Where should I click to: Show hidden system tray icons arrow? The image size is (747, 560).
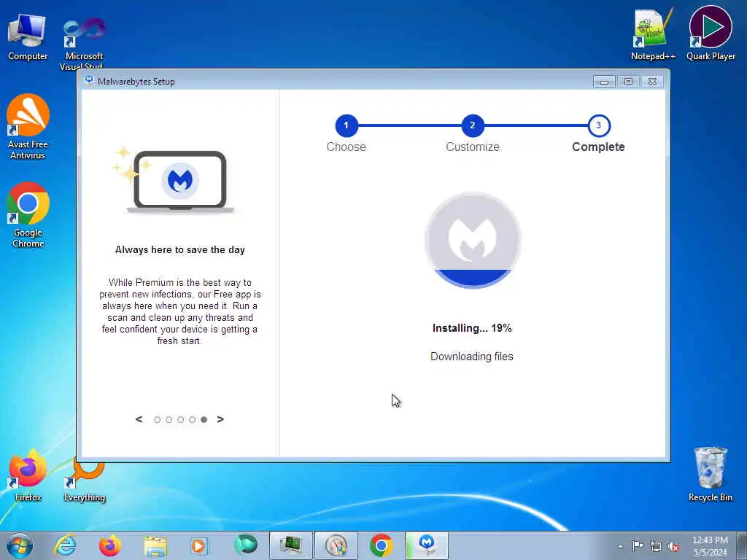(x=620, y=546)
